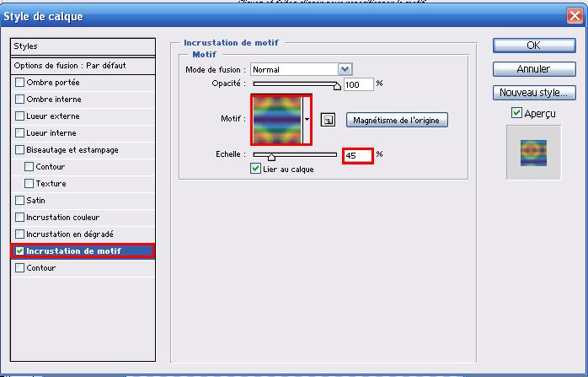Click the new preset from pattern icon

tap(329, 120)
